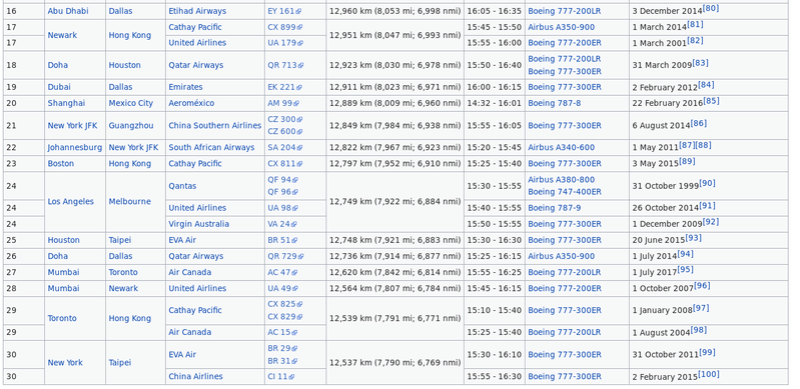The height and width of the screenshot is (389, 800).
Task: Follow the Virgin Australia airline link
Action: point(199,224)
